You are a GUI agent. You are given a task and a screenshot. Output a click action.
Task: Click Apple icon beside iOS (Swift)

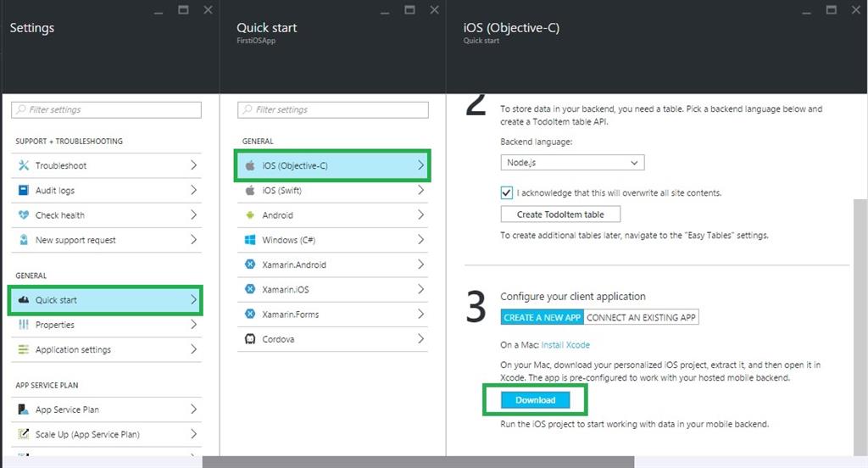click(x=250, y=190)
